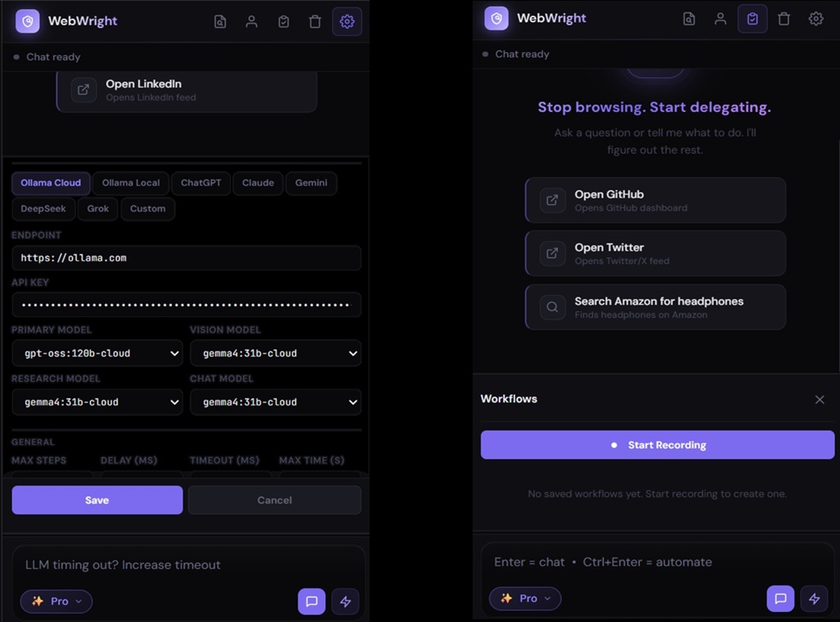
Task: Click the left chat input with "LLM timing out?"
Action: point(188,565)
